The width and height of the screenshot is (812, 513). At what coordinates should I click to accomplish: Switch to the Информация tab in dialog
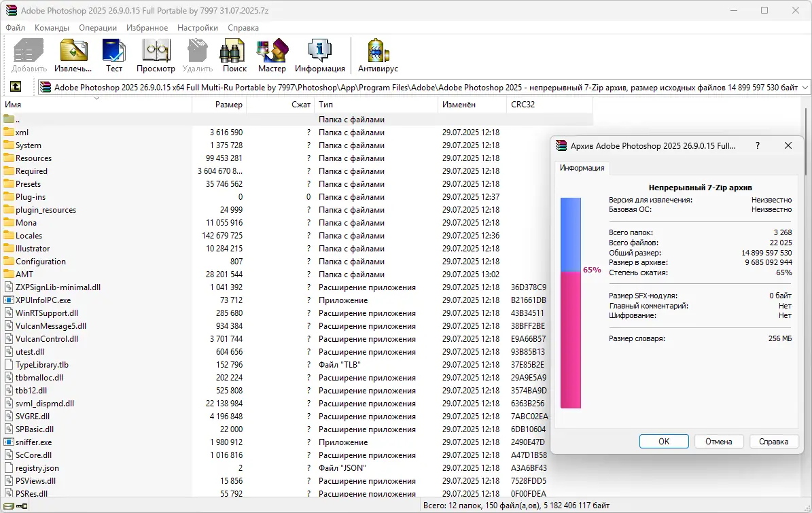582,168
